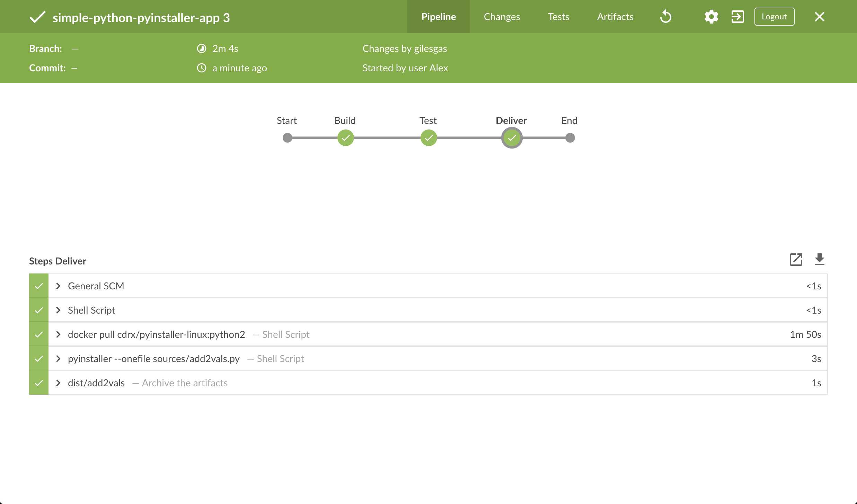Switch to the Changes tab
The image size is (857, 504).
502,17
